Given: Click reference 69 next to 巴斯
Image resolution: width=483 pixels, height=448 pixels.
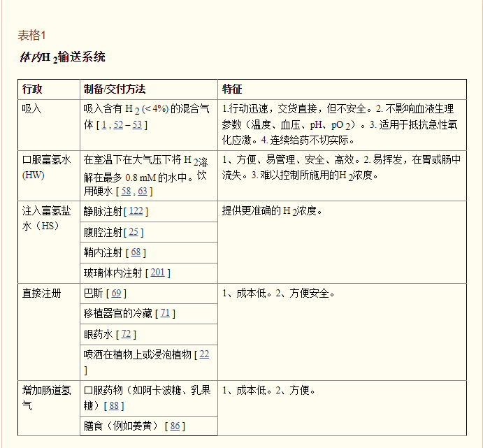Looking at the screenshot, I should tap(116, 293).
